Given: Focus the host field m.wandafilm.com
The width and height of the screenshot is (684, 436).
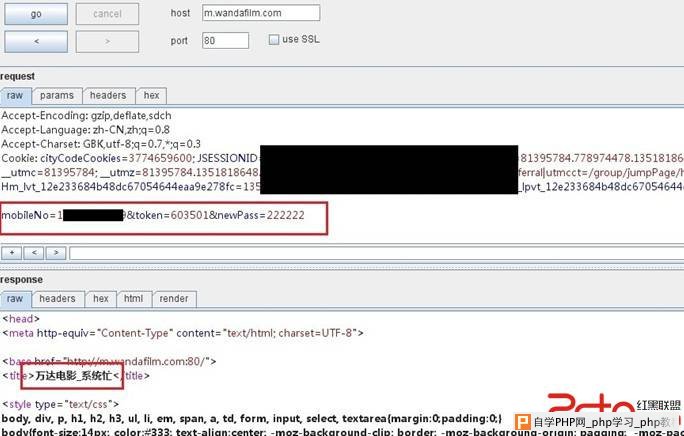Looking at the screenshot, I should click(261, 13).
